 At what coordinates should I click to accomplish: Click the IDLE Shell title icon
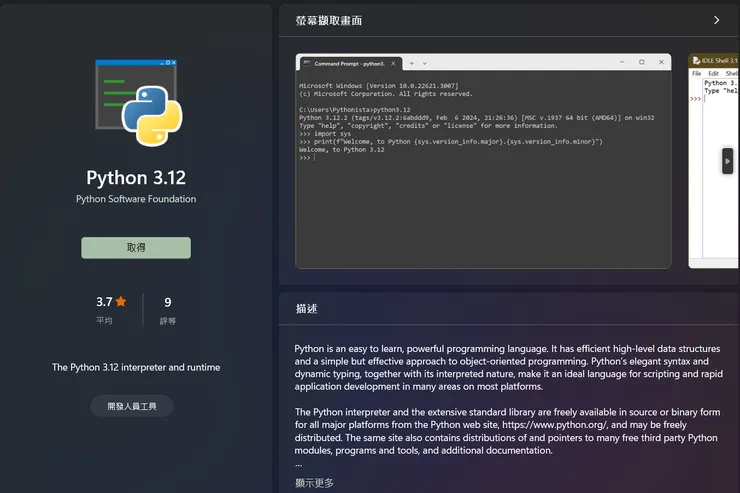coord(696,60)
